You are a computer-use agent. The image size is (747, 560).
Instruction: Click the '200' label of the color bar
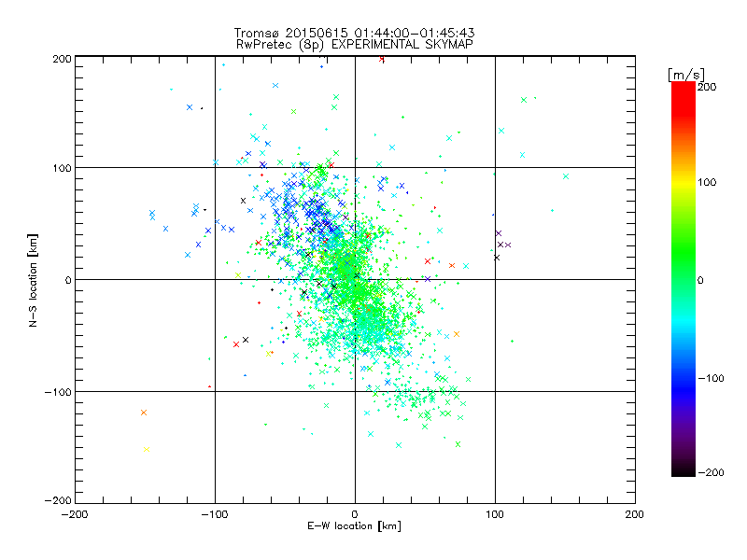[x=707, y=87]
